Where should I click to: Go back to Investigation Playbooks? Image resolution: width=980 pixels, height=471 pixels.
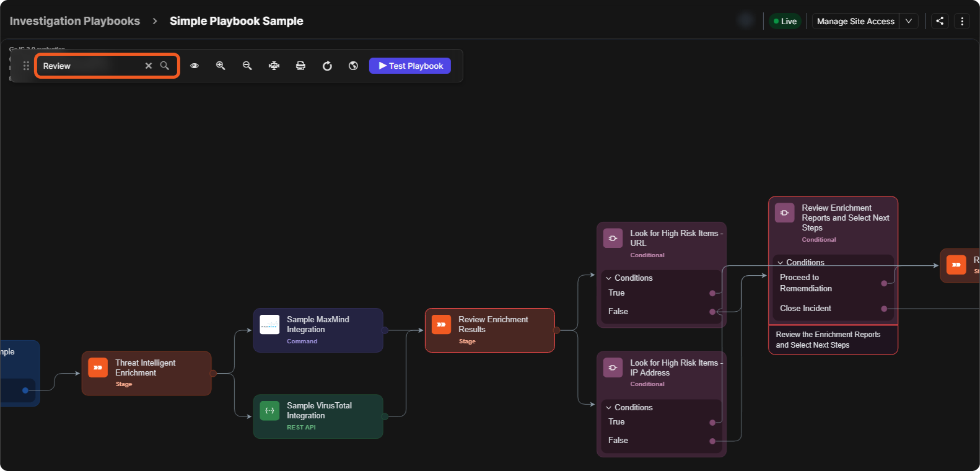click(x=75, y=21)
